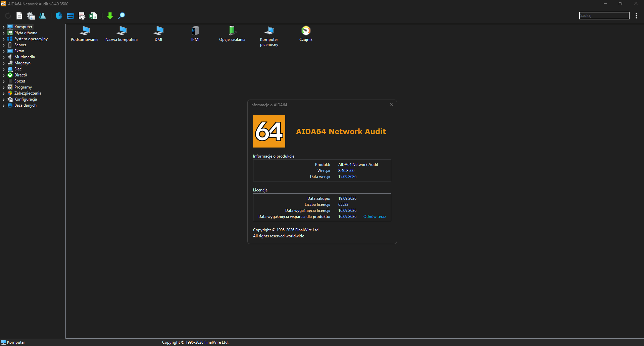
Task: Click the two-users icon in the toolbar
Action: (x=42, y=16)
